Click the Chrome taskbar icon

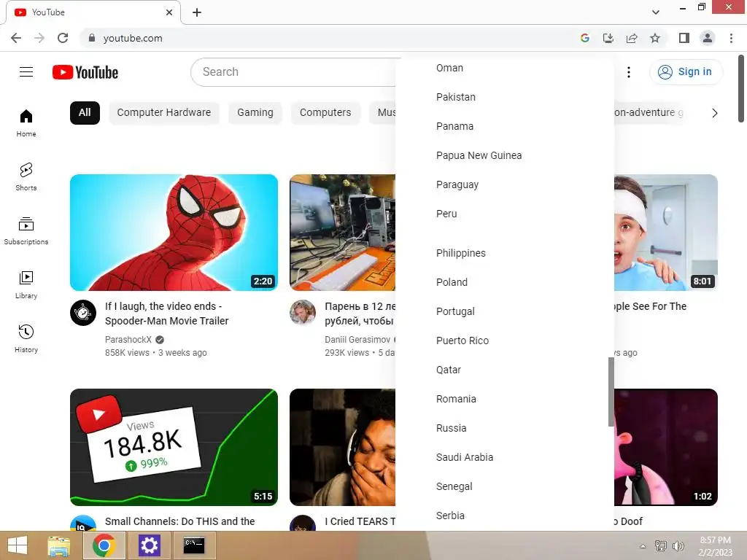point(104,545)
